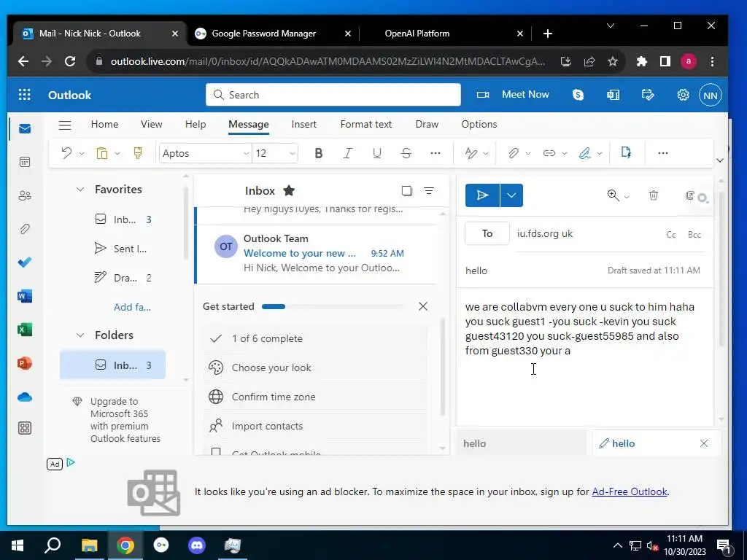The image size is (747, 560).
Task: Open the Files attachments module
Action: click(x=25, y=229)
